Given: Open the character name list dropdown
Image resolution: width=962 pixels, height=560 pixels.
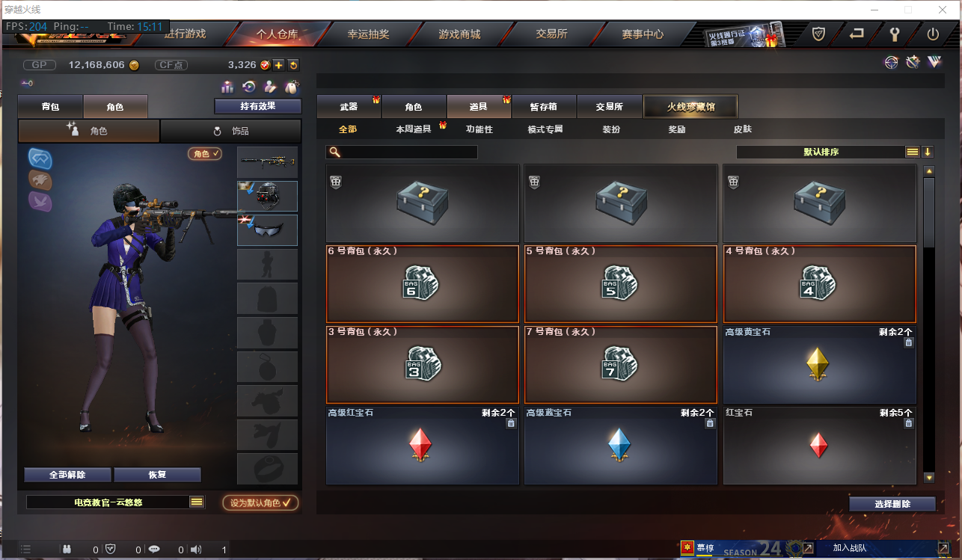Looking at the screenshot, I should click(197, 502).
